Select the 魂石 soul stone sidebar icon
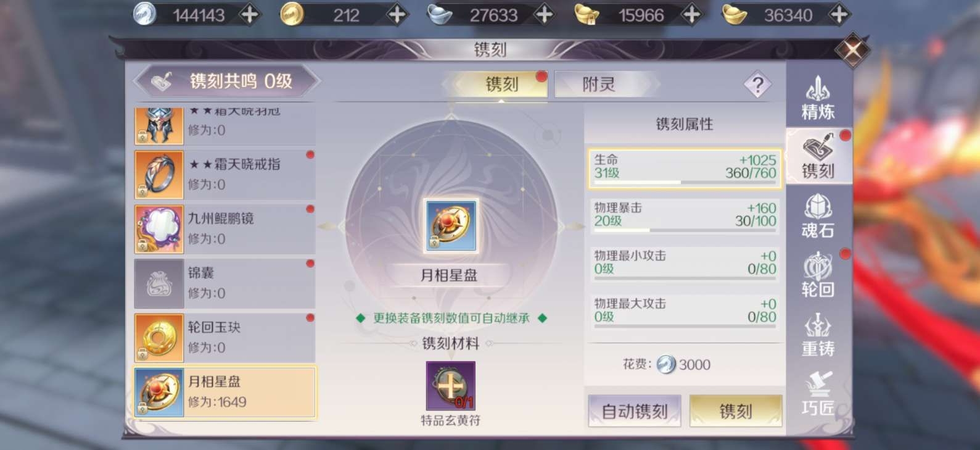 click(818, 216)
